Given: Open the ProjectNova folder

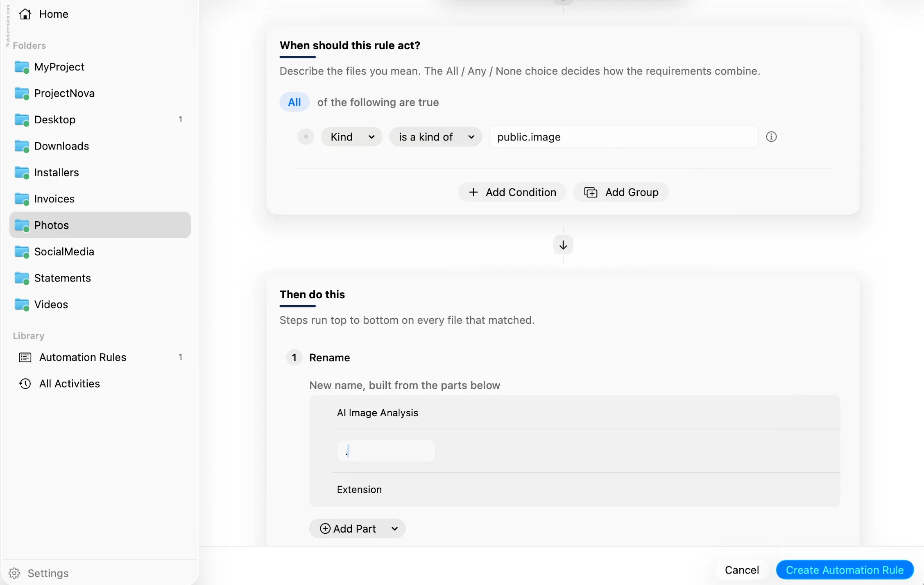Looking at the screenshot, I should (100, 93).
